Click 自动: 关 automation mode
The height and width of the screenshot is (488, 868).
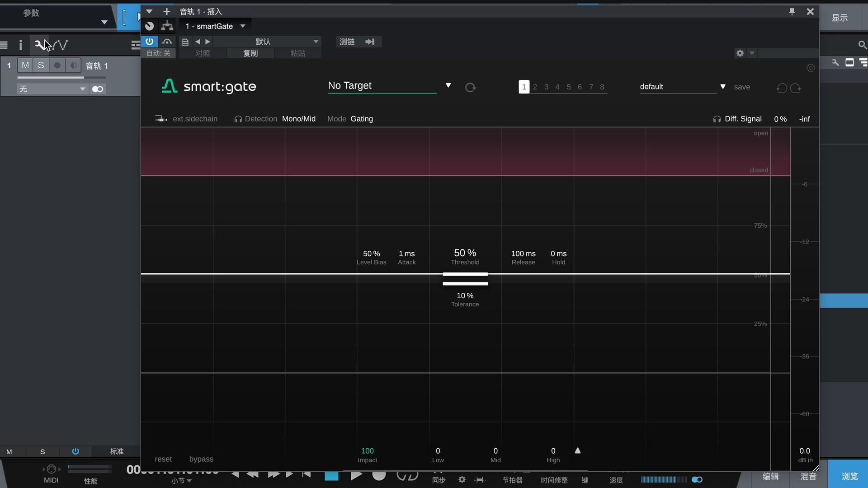158,53
